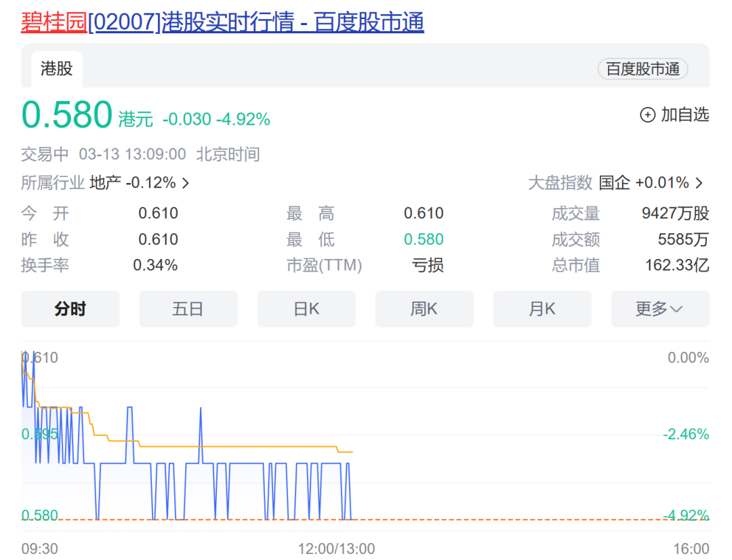Click 最高 value 0.610
This screenshot has height=560, width=732.
pos(424,214)
